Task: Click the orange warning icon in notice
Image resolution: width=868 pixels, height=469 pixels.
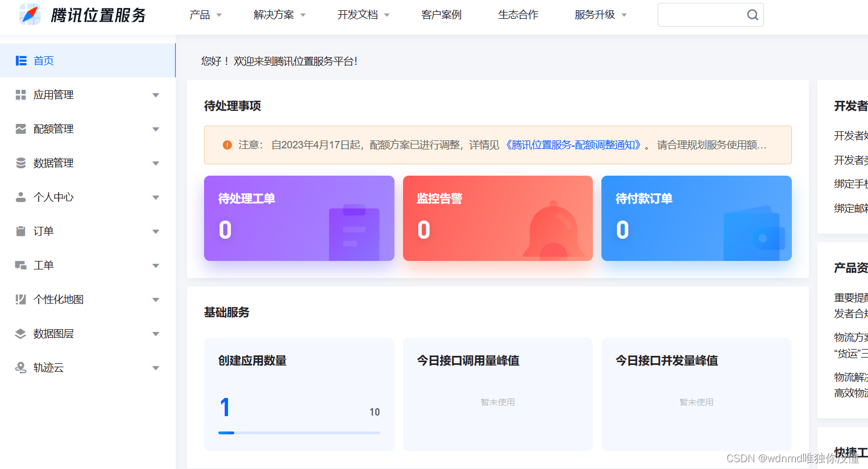Action: (x=227, y=145)
